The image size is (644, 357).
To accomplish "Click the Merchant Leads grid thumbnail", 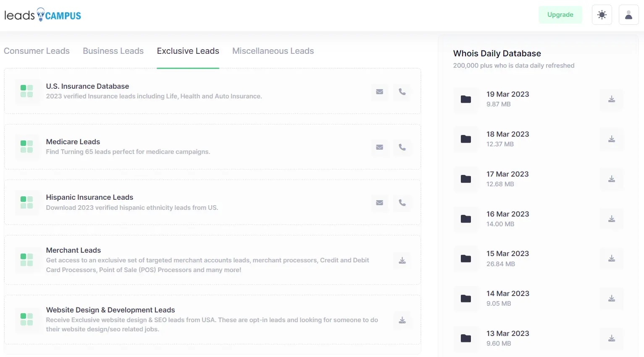I will (x=26, y=260).
